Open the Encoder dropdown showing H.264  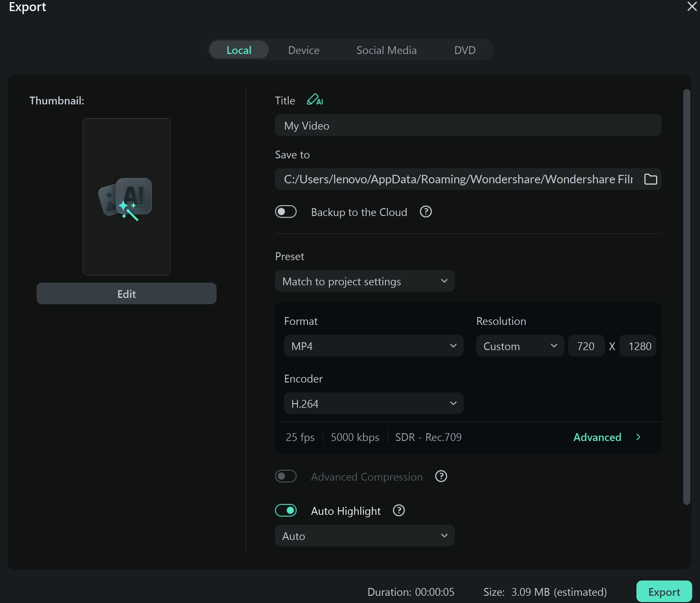coord(374,403)
